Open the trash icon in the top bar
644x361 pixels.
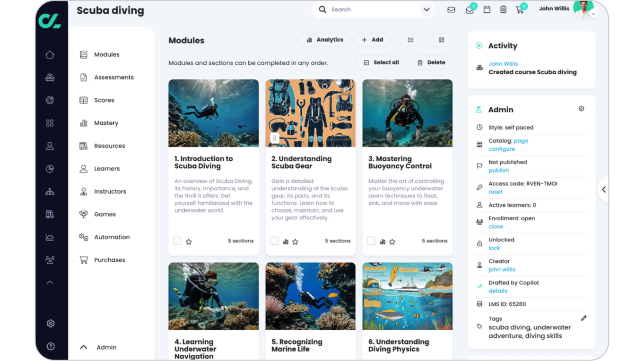(503, 9)
